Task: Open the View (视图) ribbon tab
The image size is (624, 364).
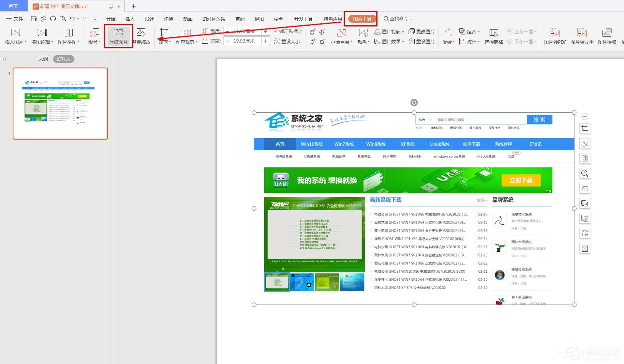Action: [x=259, y=19]
